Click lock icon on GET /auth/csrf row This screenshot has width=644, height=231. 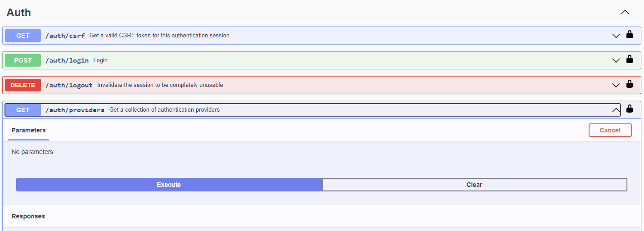(630, 35)
